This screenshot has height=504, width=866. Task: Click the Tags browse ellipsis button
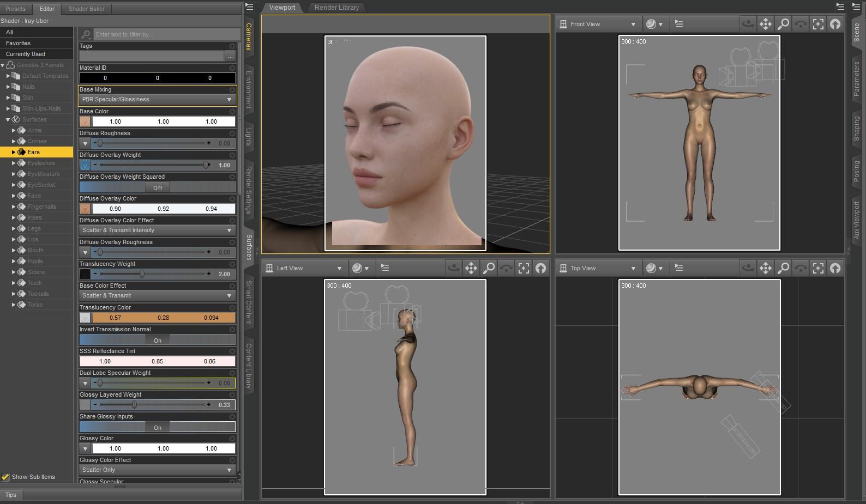[x=230, y=56]
